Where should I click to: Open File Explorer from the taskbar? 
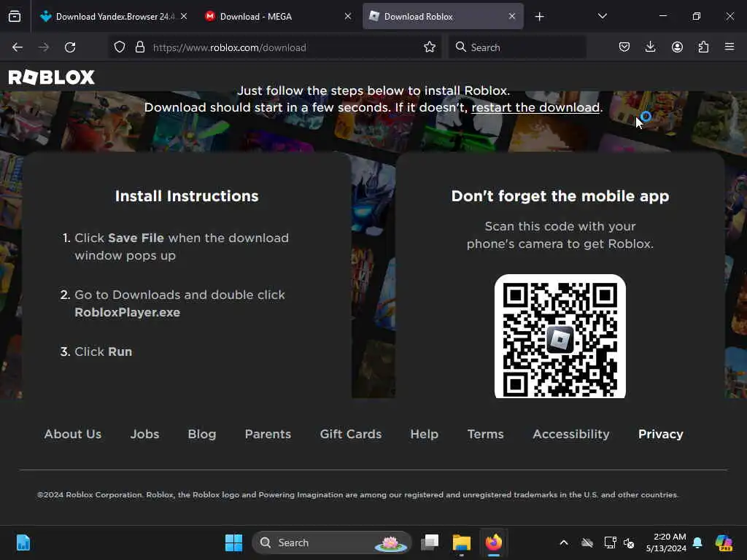click(461, 542)
